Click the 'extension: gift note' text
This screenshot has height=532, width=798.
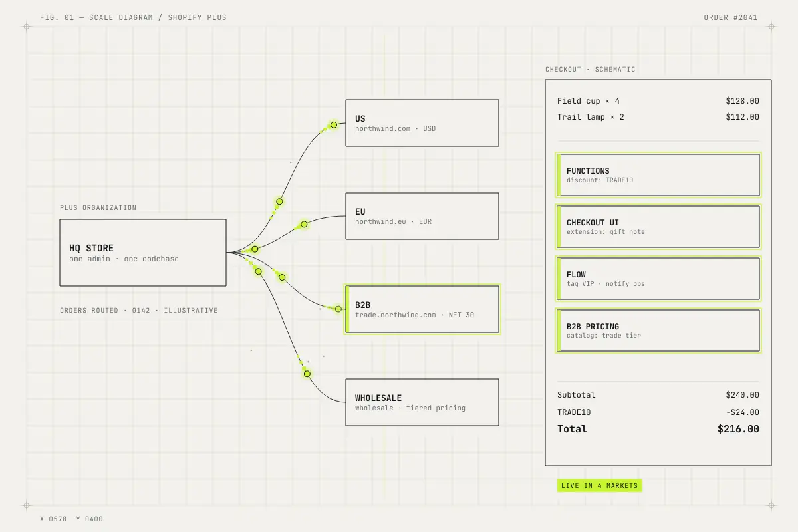coord(606,232)
